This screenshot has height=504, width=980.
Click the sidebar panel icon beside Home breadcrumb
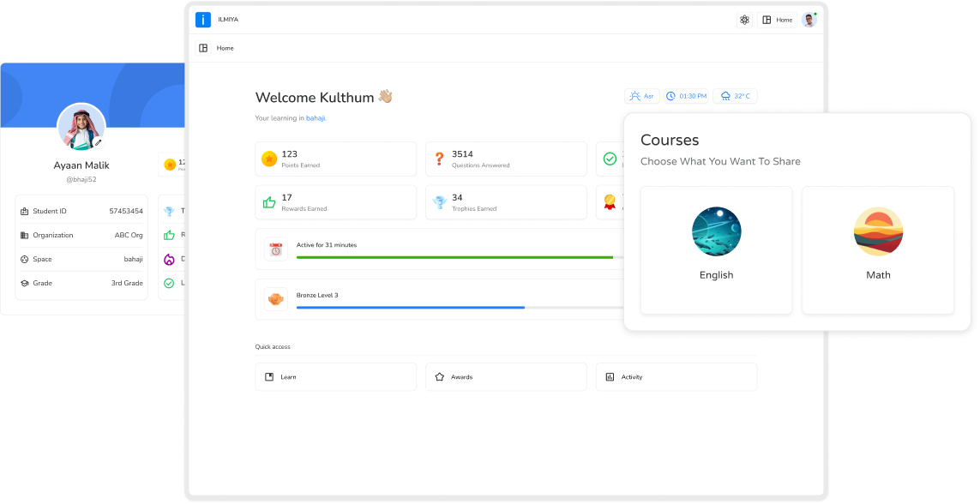coord(203,48)
